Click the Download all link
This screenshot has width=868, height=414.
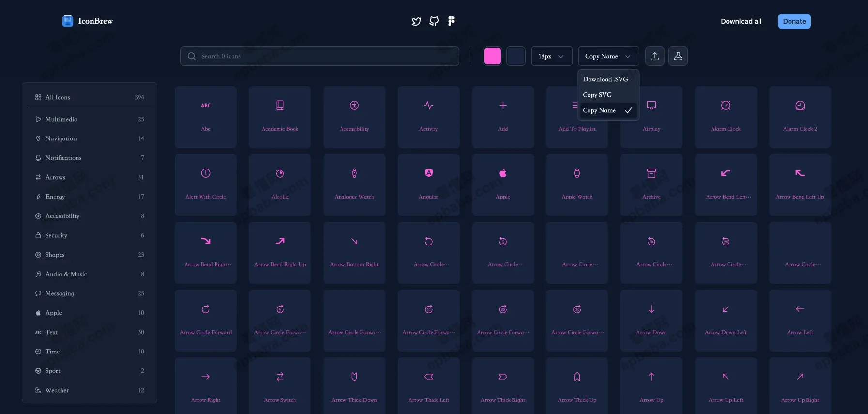coord(741,21)
